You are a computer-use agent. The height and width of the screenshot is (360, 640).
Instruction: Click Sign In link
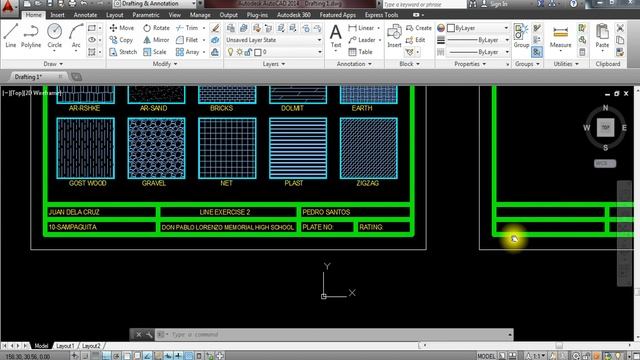(498, 4)
